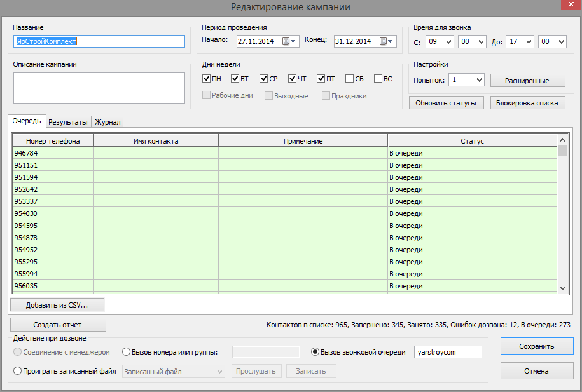Select phone number row 946784
This screenshot has height=392, width=582.
(285, 153)
